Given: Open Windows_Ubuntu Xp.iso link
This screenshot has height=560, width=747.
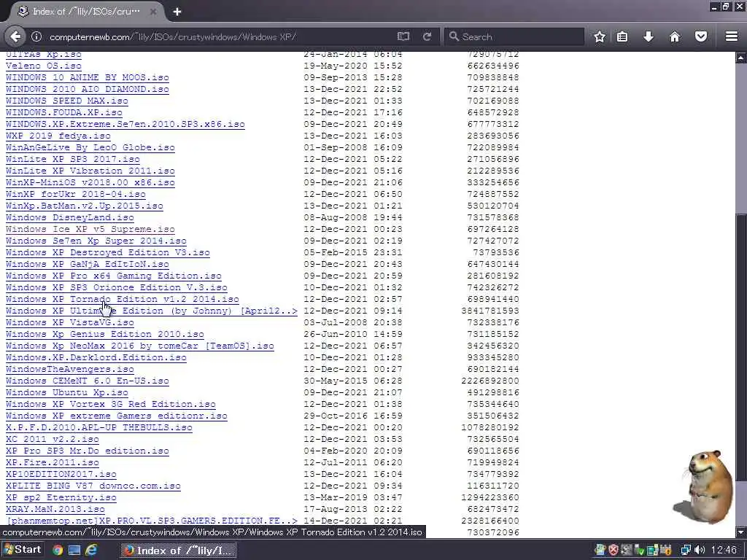Looking at the screenshot, I should (x=66, y=392).
